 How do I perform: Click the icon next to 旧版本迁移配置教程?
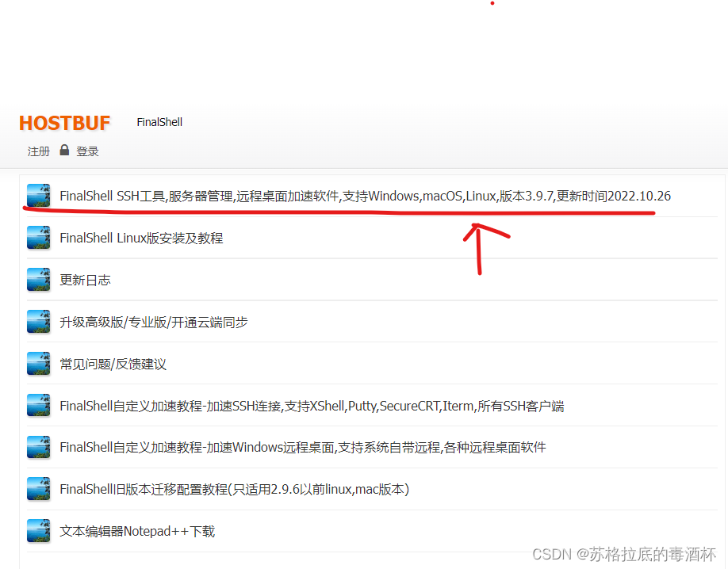tap(38, 489)
